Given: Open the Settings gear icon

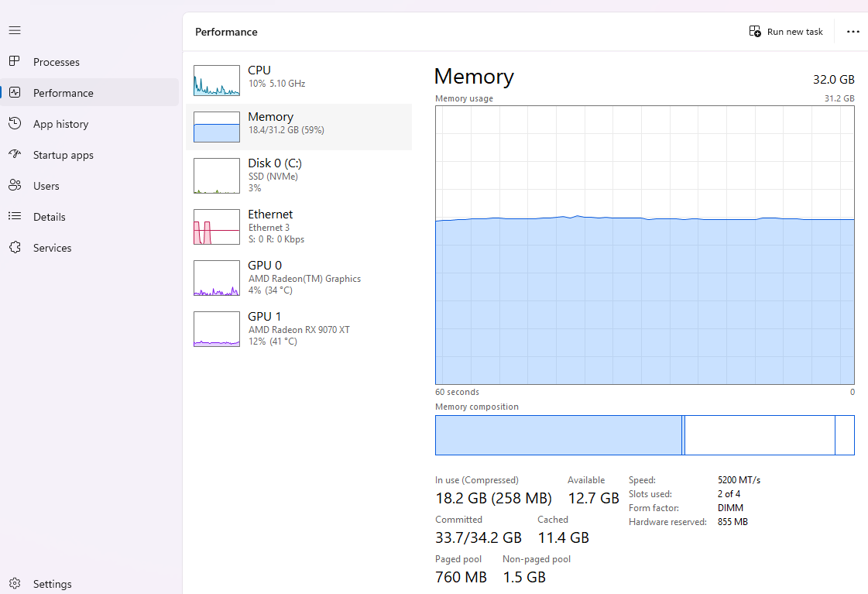Looking at the screenshot, I should [x=15, y=583].
